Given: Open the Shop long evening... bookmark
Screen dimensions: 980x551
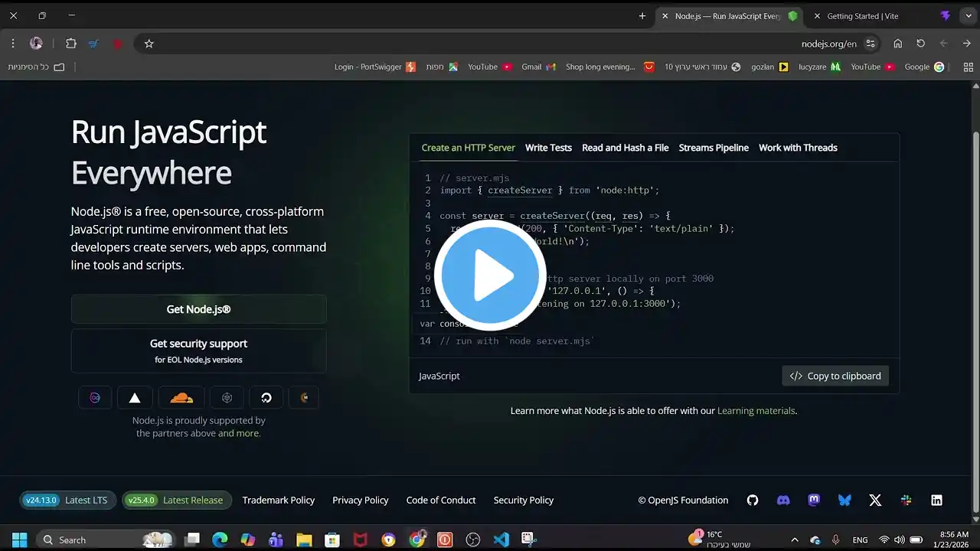Looking at the screenshot, I should 609,67.
